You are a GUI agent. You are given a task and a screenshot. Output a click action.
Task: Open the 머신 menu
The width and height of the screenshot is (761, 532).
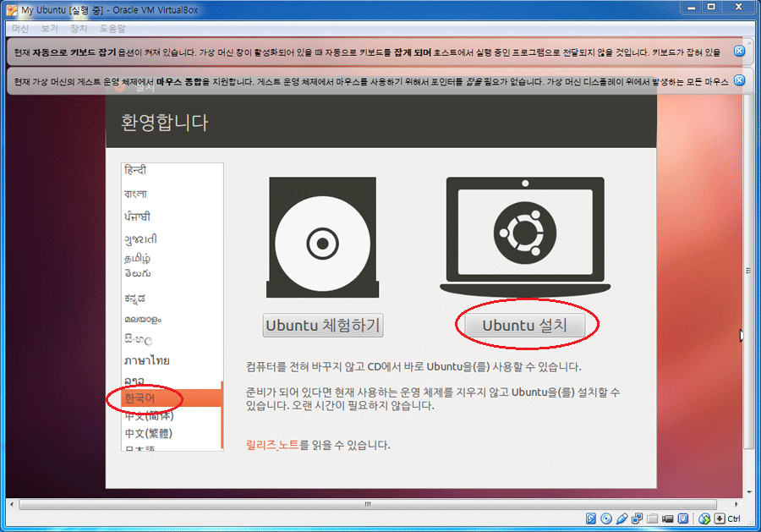(x=20, y=29)
